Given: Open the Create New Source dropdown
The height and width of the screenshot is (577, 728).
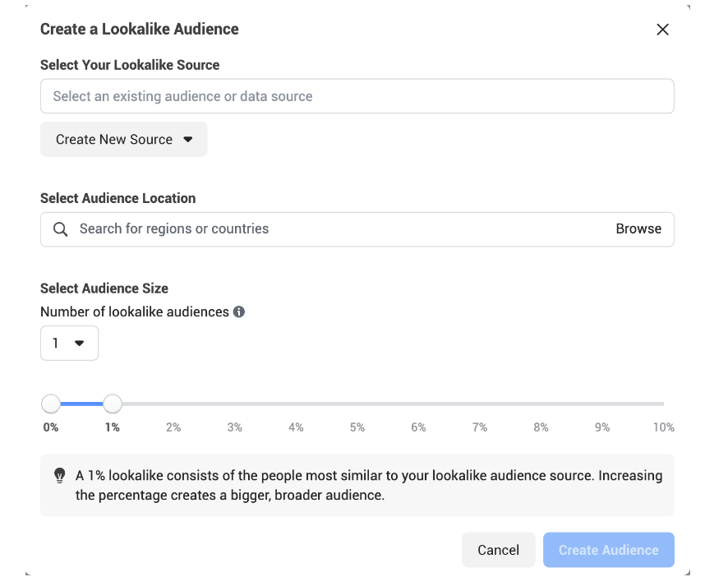Looking at the screenshot, I should click(x=123, y=140).
